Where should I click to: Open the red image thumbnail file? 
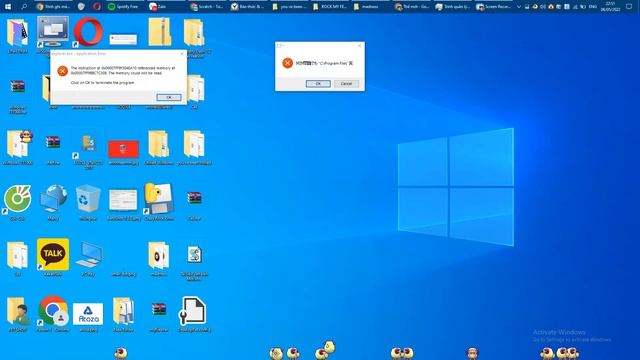click(x=123, y=149)
